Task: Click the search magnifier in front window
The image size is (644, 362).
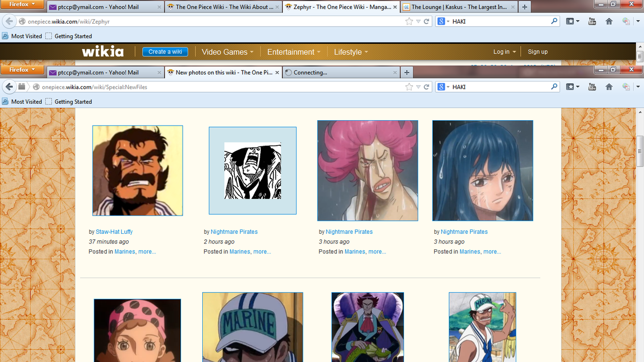Action: point(554,86)
